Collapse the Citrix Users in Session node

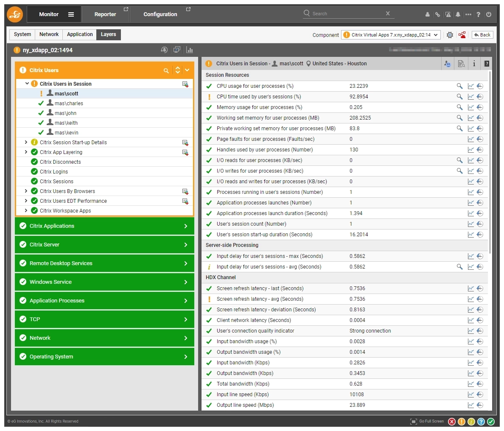[x=27, y=84]
